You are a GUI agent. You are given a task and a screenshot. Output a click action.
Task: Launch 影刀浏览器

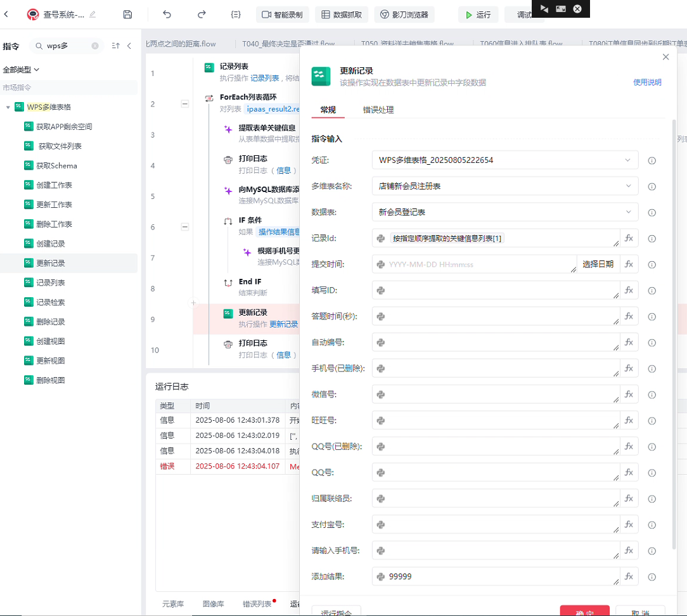click(404, 15)
